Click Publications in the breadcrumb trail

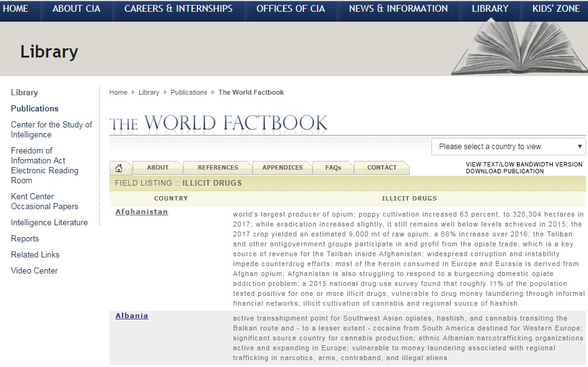pos(189,92)
